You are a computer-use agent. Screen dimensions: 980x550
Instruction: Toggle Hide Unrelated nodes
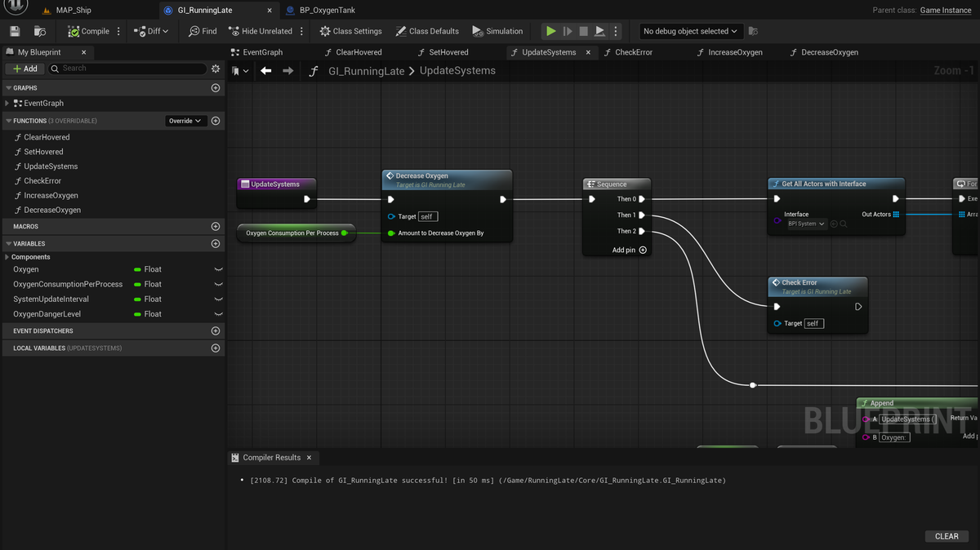coord(261,31)
